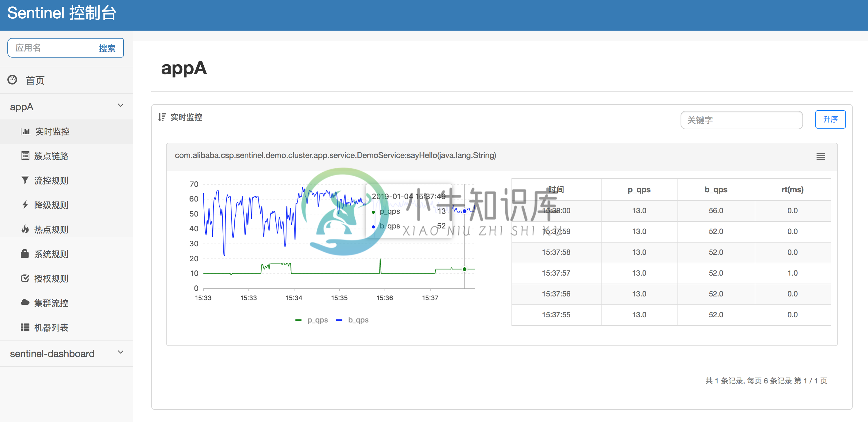Toggle the b_qps legend series
Image resolution: width=868 pixels, height=422 pixels.
[353, 320]
